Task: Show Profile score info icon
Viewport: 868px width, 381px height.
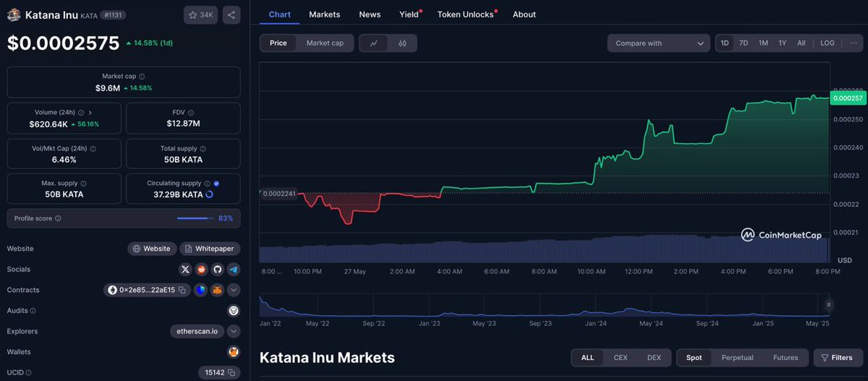Action: (58, 218)
